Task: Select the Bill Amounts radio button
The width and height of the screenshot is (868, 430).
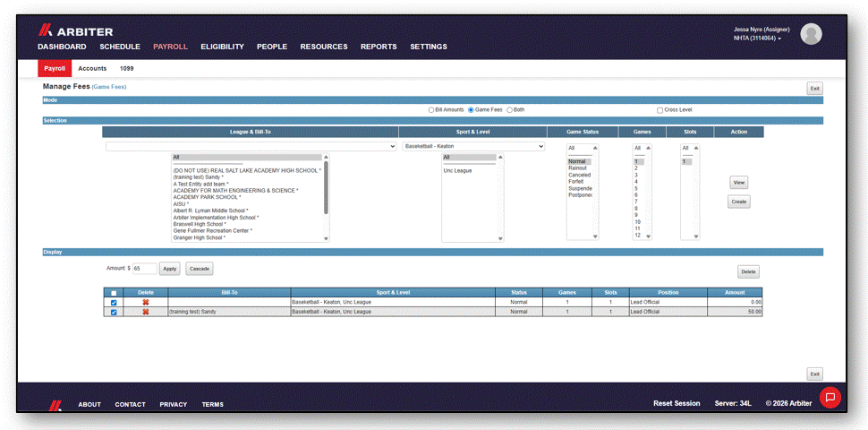Action: pyautogui.click(x=431, y=109)
